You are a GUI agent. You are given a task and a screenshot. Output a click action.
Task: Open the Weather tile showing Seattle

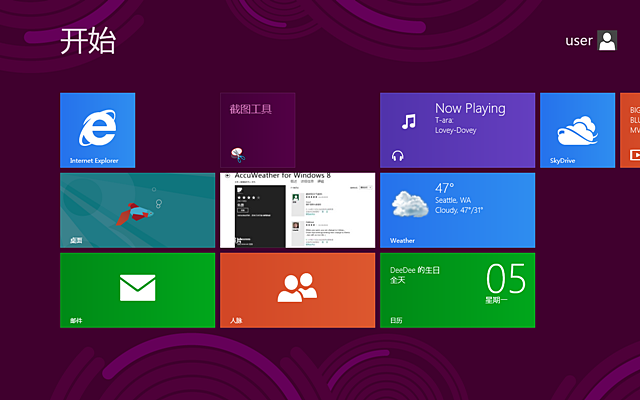(x=458, y=210)
